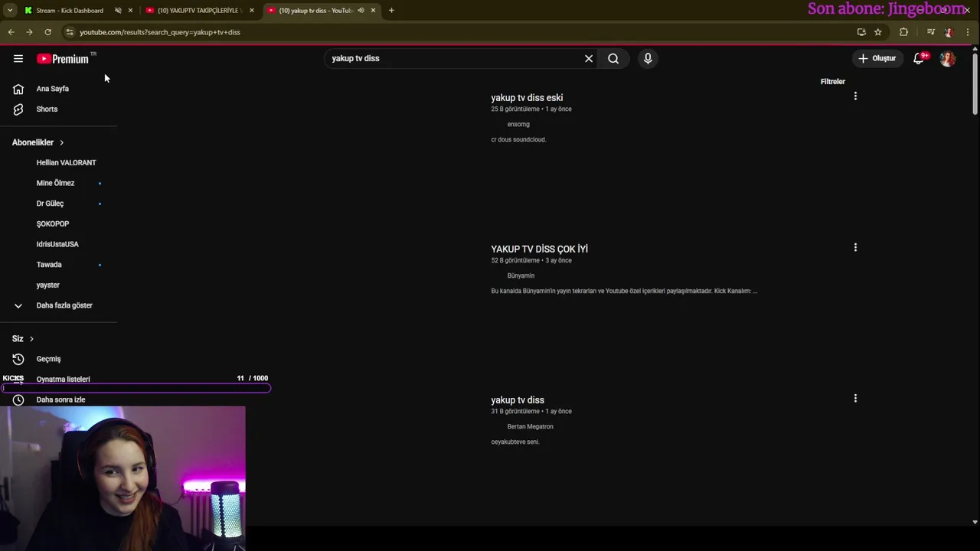Click description text 'oeyakubteve seni.'
Viewport: 980px width, 551px height.
pos(515,442)
